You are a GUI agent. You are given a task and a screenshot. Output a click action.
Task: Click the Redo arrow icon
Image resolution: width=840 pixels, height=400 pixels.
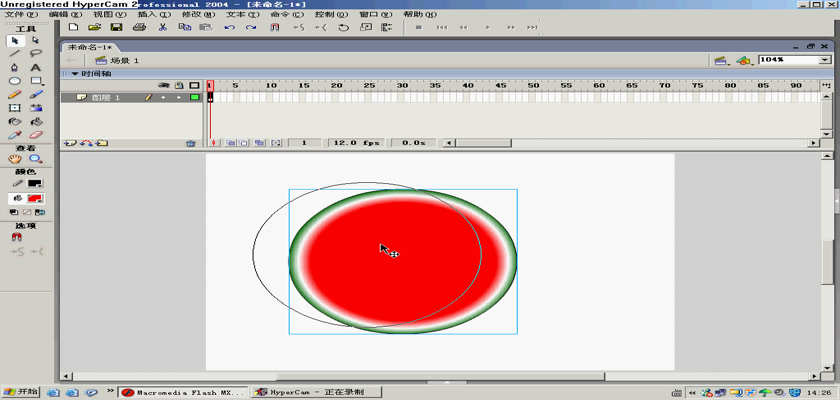[x=251, y=27]
